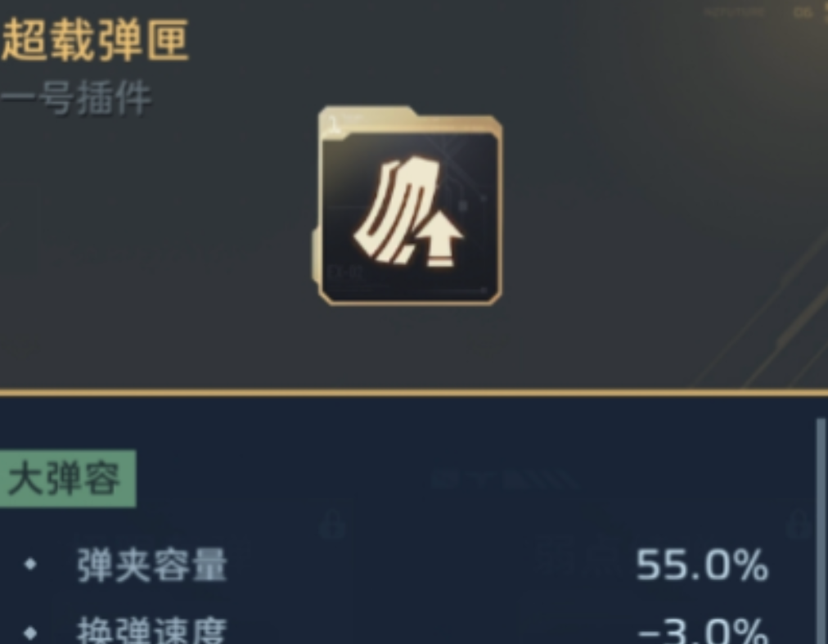
Task: Click the -3.0% reload speed value
Action: pyautogui.click(x=703, y=630)
